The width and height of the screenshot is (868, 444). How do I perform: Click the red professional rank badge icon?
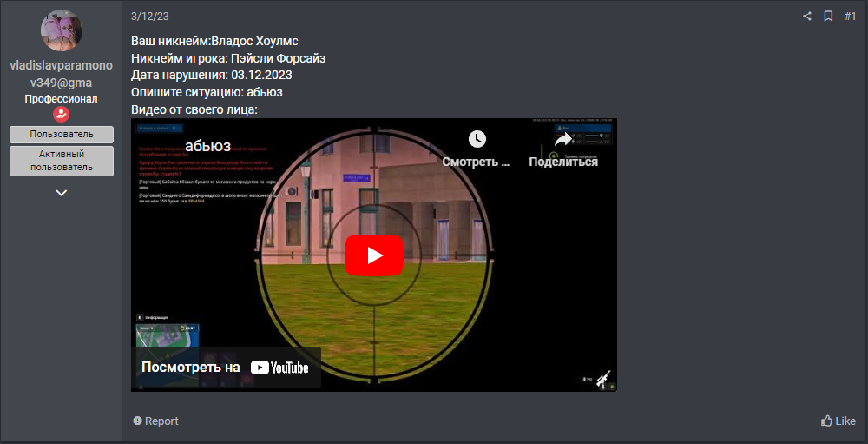click(x=61, y=115)
